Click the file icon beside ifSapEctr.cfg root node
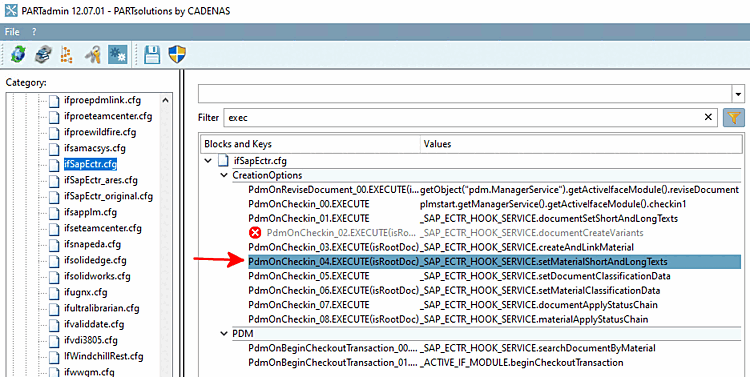Screen dimensions: 750x377 click(x=223, y=161)
